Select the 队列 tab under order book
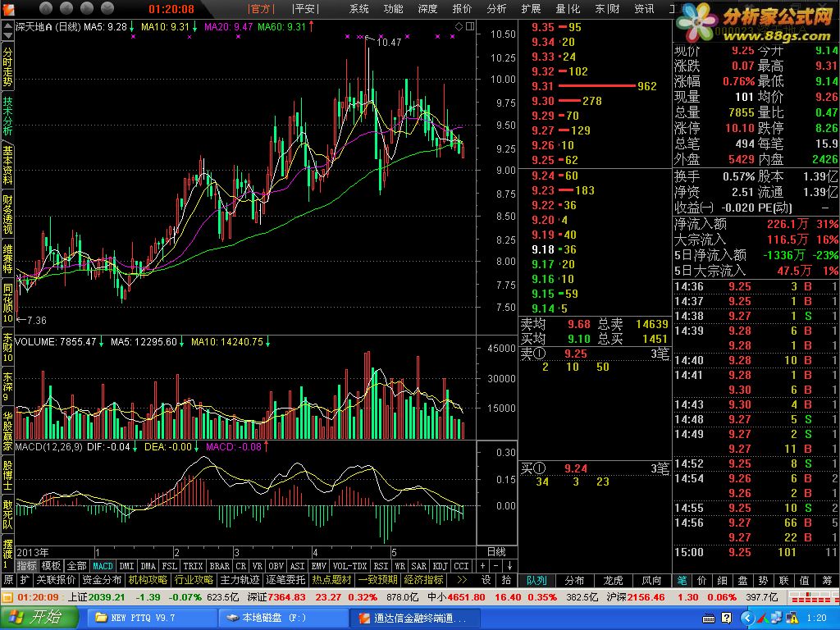Image resolution: width=840 pixels, height=630 pixels. [x=536, y=580]
